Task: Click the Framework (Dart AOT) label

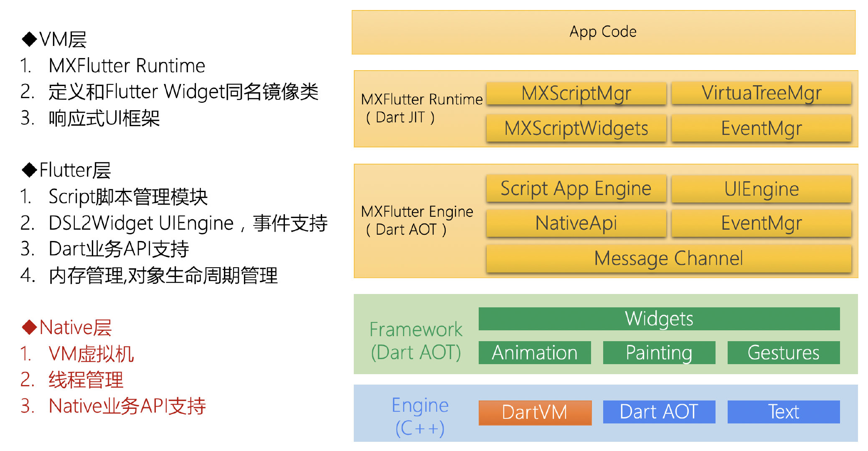Action: click(416, 341)
